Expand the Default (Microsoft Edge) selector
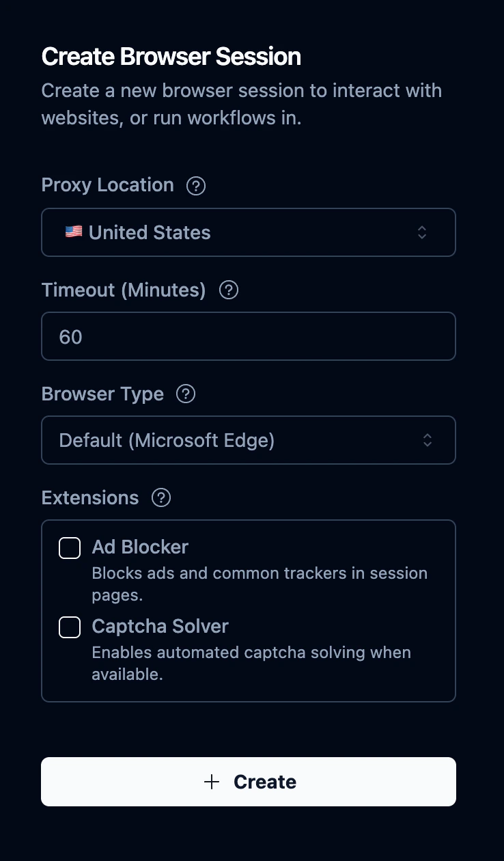This screenshot has width=504, height=861. click(249, 440)
